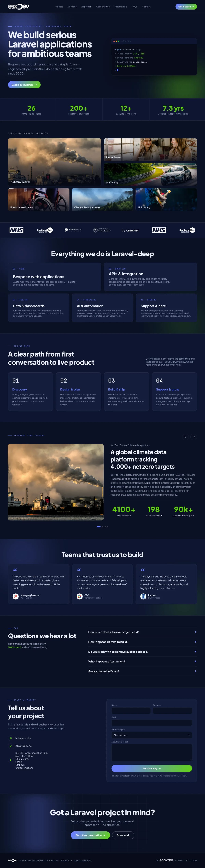Focus the Name input field

click(x=131, y=711)
